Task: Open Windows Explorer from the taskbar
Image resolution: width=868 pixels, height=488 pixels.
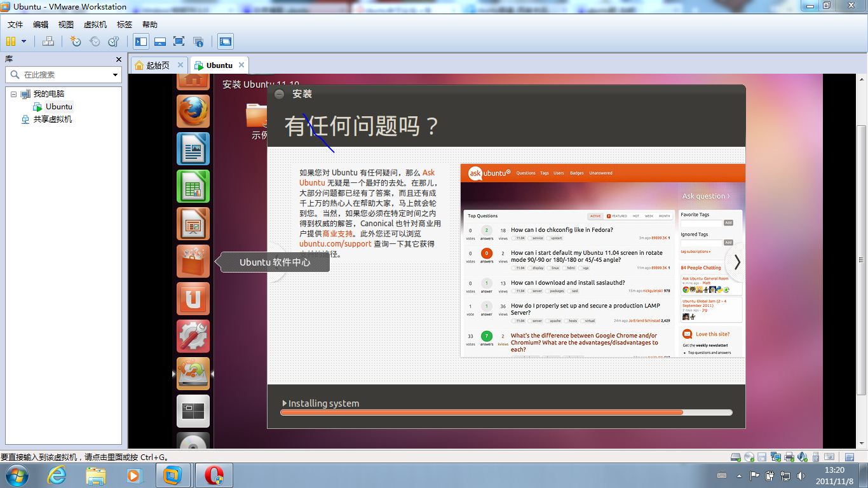Action: 96,475
